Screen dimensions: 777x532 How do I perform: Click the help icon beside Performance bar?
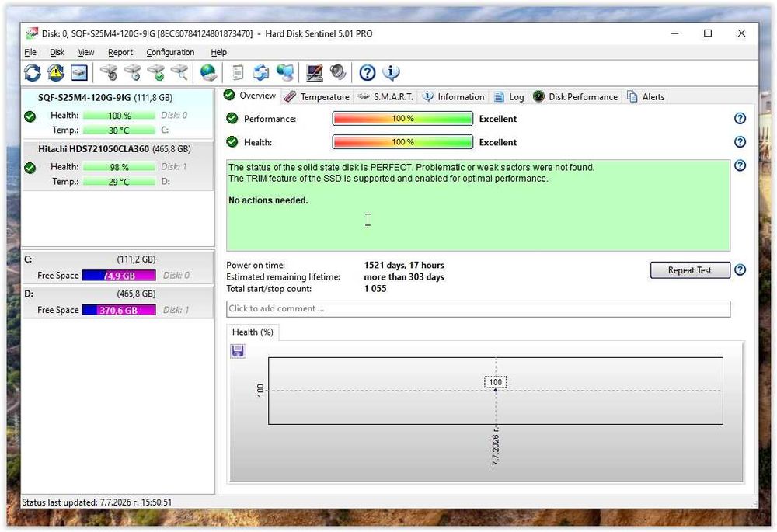[740, 118]
